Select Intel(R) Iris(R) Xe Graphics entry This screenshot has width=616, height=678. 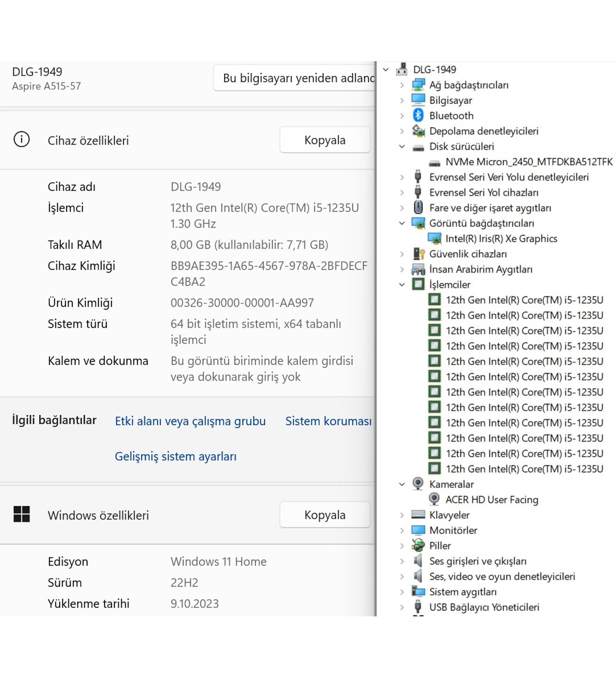(x=501, y=238)
